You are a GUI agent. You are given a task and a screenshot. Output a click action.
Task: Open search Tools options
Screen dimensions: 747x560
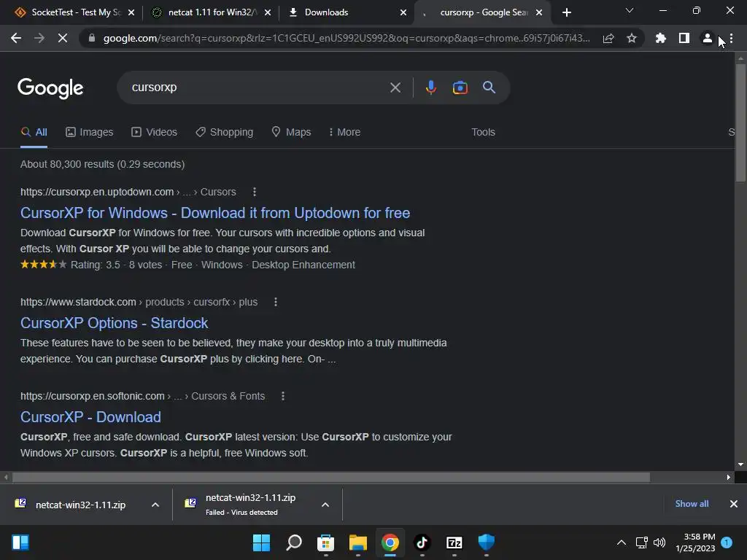click(483, 133)
